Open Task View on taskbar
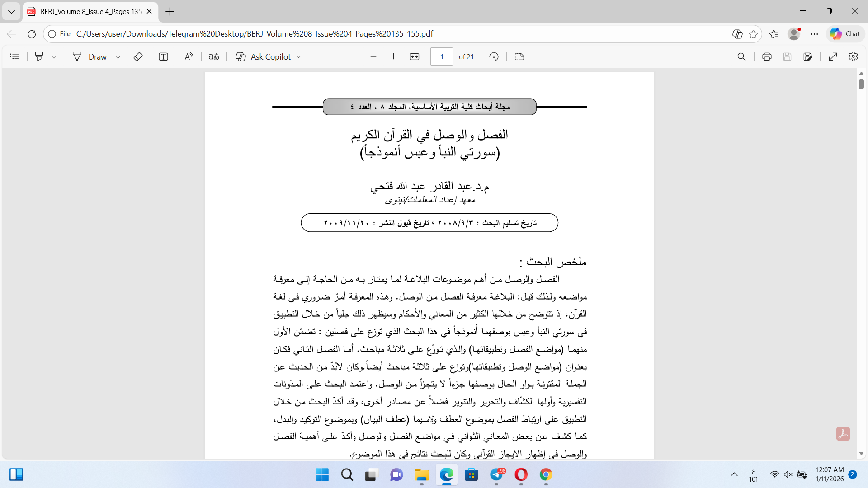The width and height of the screenshot is (868, 488). point(371,475)
